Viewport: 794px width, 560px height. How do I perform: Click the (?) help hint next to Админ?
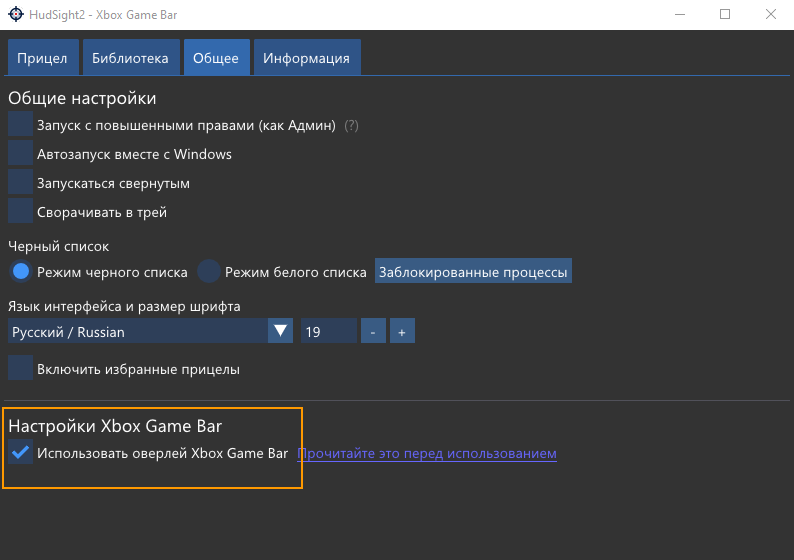click(x=351, y=125)
